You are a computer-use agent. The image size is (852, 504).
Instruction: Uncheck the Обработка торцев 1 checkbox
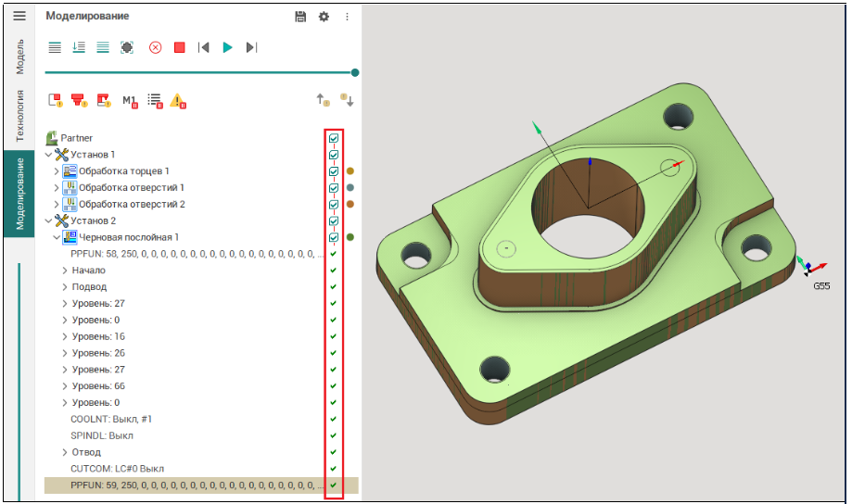334,171
